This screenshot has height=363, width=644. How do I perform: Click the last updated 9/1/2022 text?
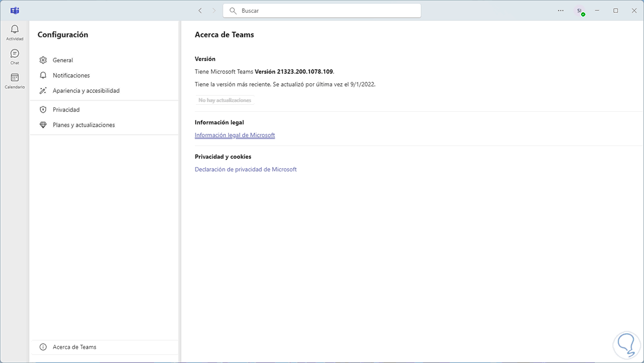(x=323, y=84)
